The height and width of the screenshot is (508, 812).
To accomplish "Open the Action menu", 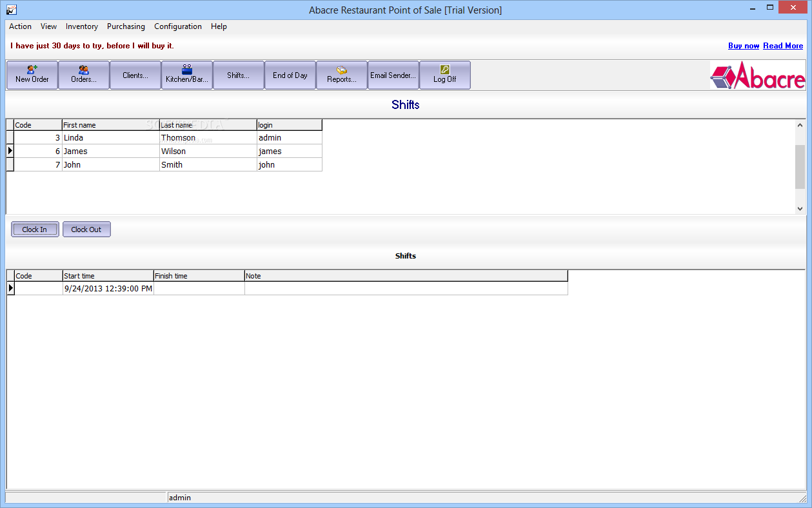I will 20,26.
